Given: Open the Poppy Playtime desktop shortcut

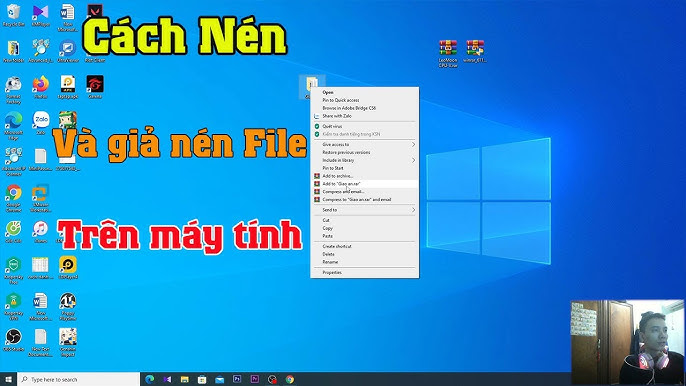Looking at the screenshot, I should 68,306.
